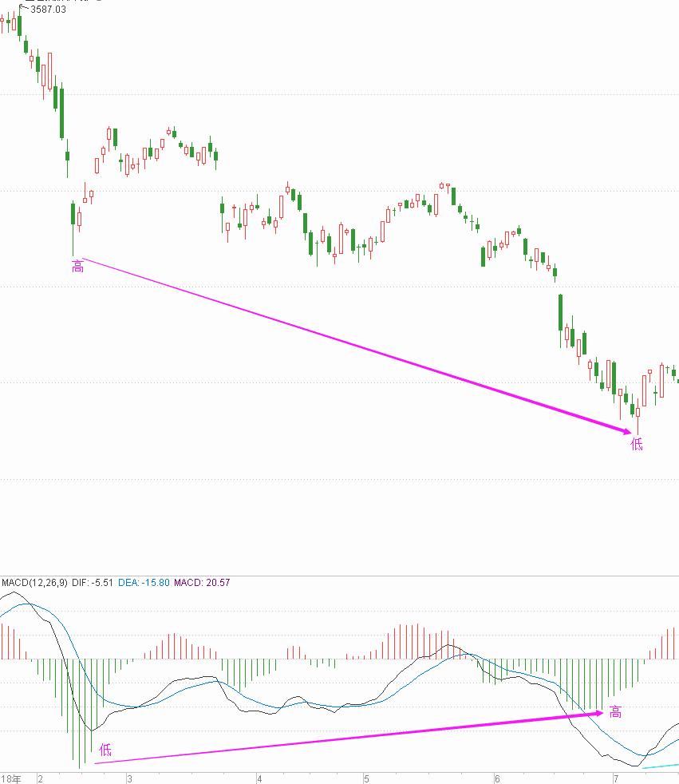Jump to month 2 on the time axis
Image resolution: width=679 pixels, height=784 pixels.
click(x=39, y=778)
